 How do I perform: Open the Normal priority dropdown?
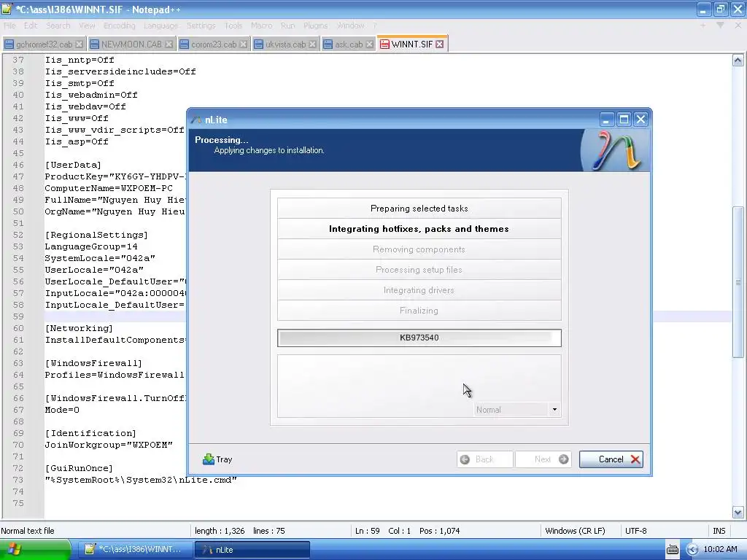pyautogui.click(x=517, y=410)
